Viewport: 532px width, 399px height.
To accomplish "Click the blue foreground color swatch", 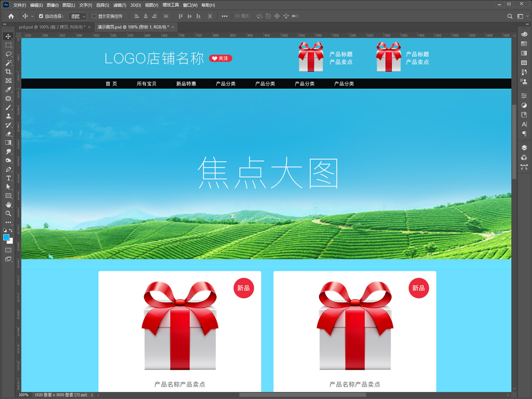I will click(x=6, y=238).
